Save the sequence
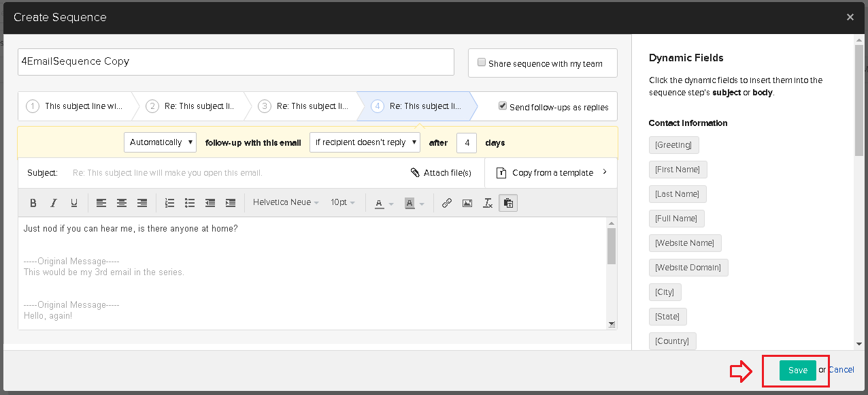The image size is (868, 395). 797,370
